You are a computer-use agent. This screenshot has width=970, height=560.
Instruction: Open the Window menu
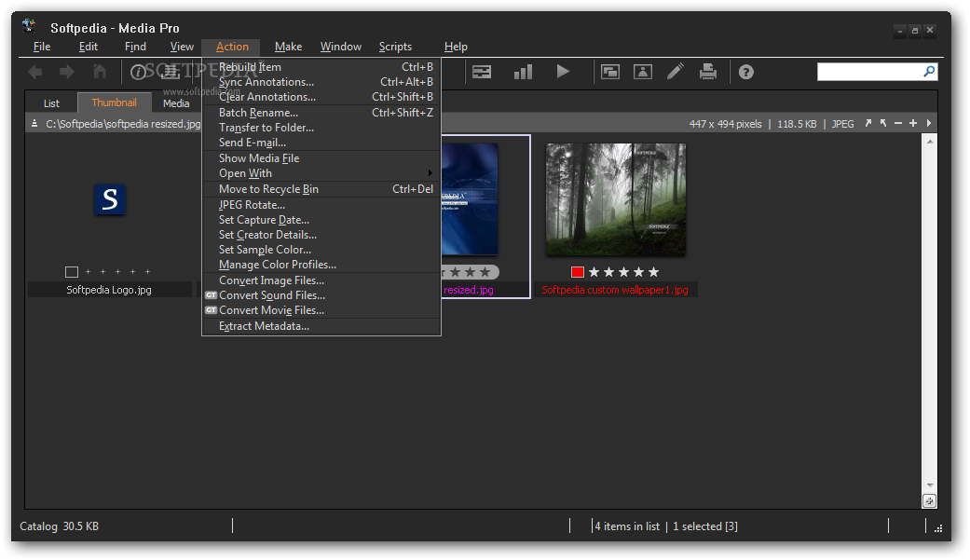pos(341,47)
